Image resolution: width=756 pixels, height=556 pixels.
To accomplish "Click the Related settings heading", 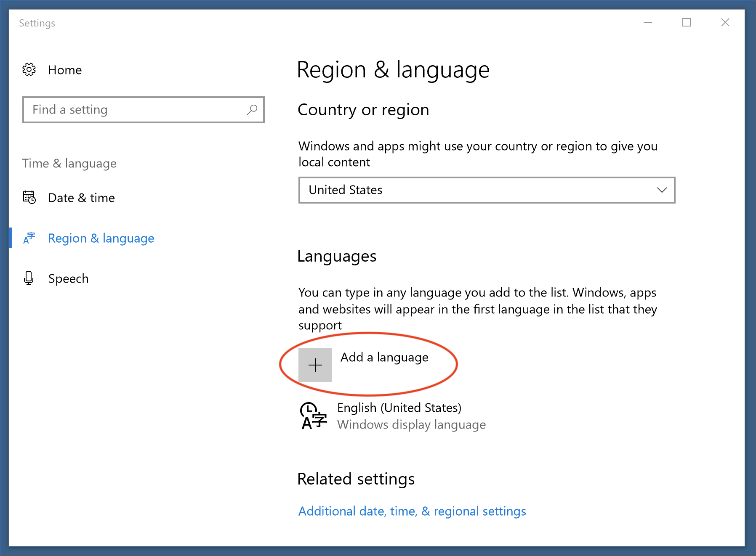I will pos(356,479).
